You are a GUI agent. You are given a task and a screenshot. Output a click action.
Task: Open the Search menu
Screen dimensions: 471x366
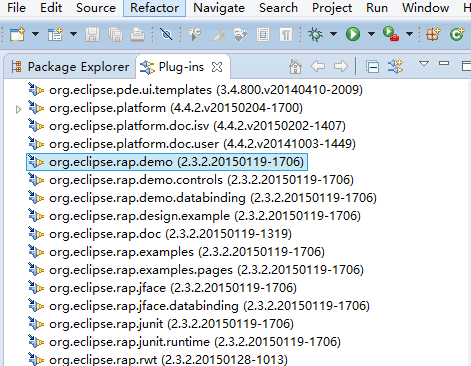pos(278,8)
